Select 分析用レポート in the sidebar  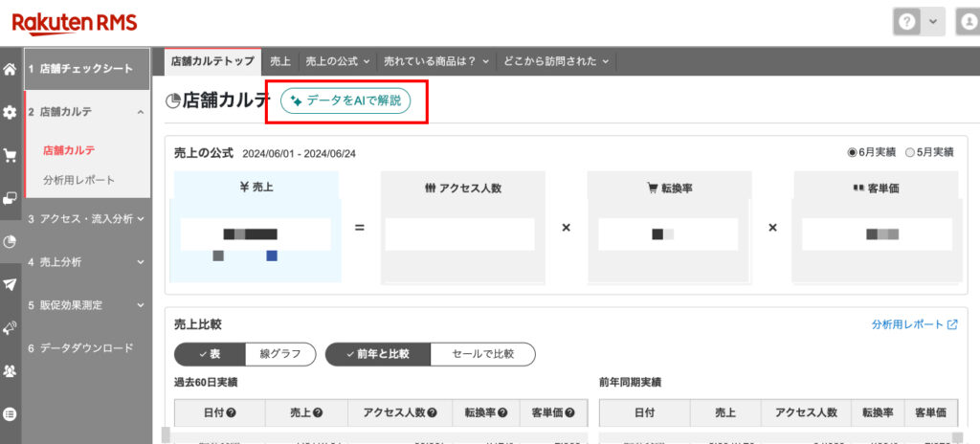click(x=78, y=180)
